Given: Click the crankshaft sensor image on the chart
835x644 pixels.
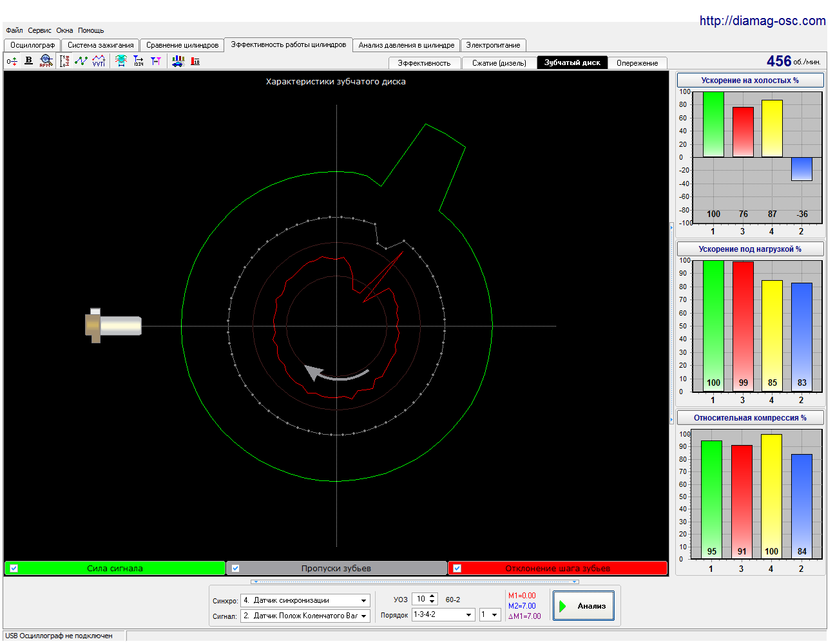Looking at the screenshot, I should [x=113, y=325].
